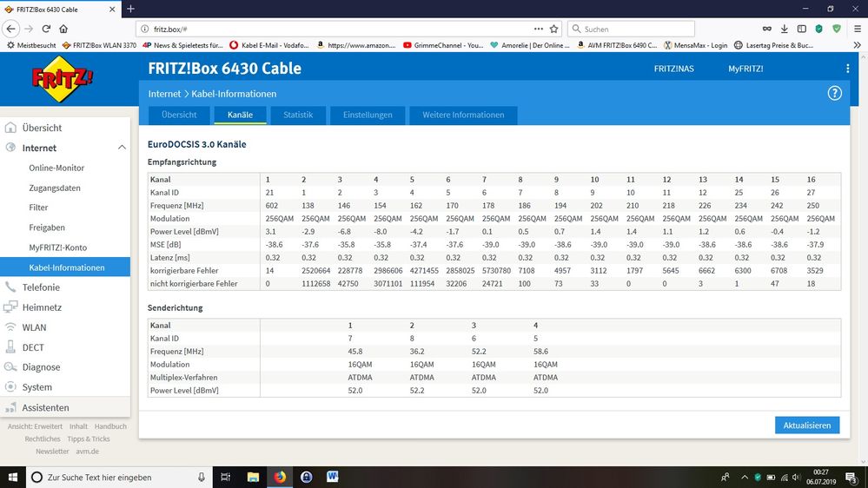The width and height of the screenshot is (868, 488).
Task: Click the Aktualisieren button
Action: pyautogui.click(x=807, y=425)
